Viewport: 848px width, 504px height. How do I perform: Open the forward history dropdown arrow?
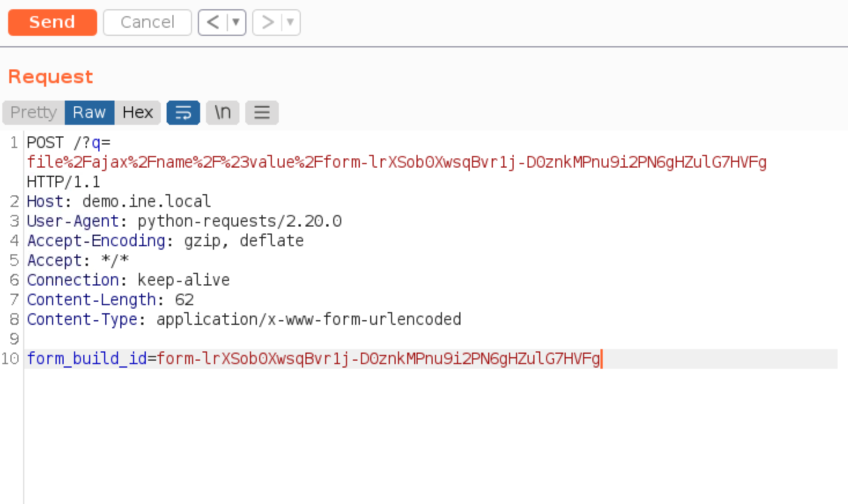tap(290, 23)
